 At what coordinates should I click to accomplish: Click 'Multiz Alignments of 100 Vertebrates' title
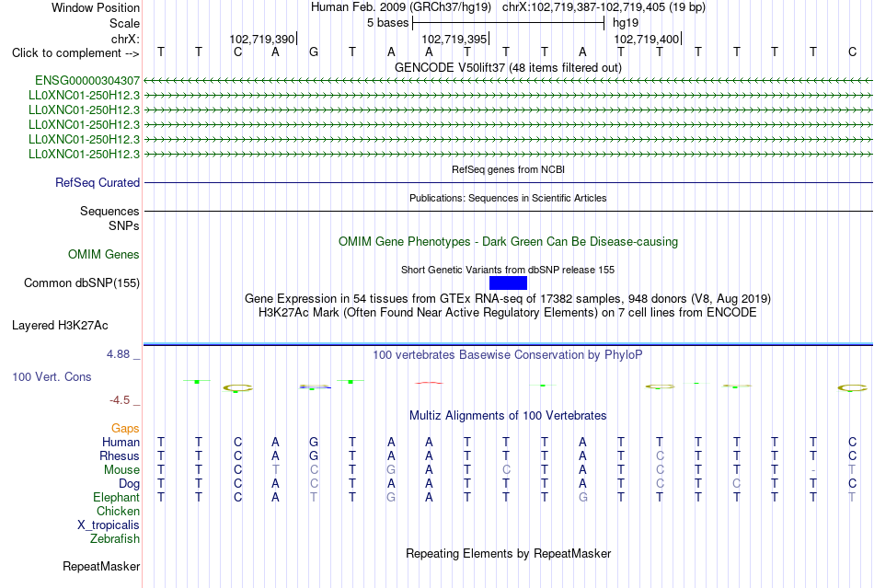[508, 416]
